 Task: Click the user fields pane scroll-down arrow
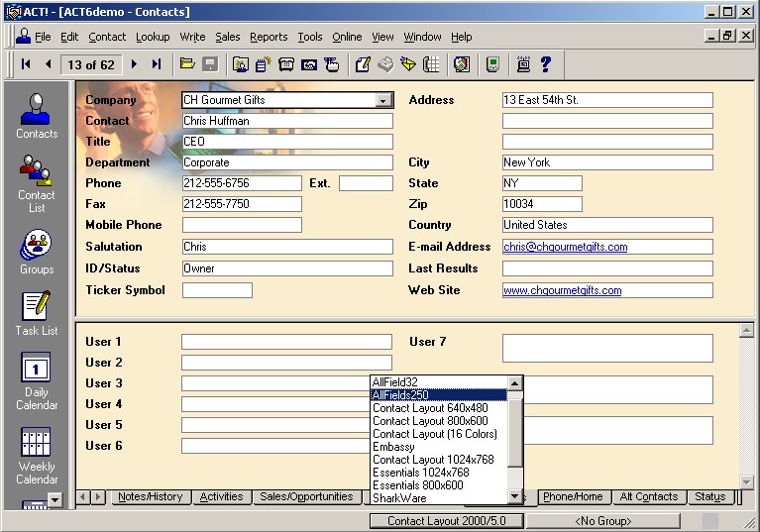746,481
